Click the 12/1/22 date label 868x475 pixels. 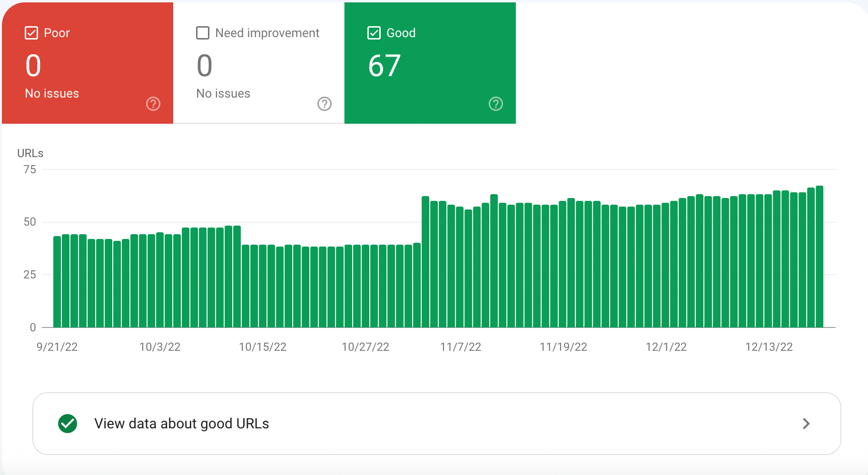(666, 347)
